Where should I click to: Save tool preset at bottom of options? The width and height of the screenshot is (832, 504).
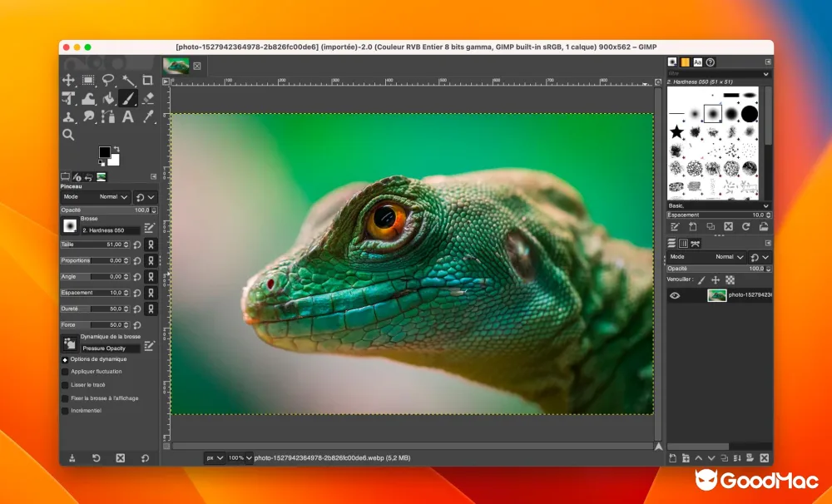(x=72, y=458)
